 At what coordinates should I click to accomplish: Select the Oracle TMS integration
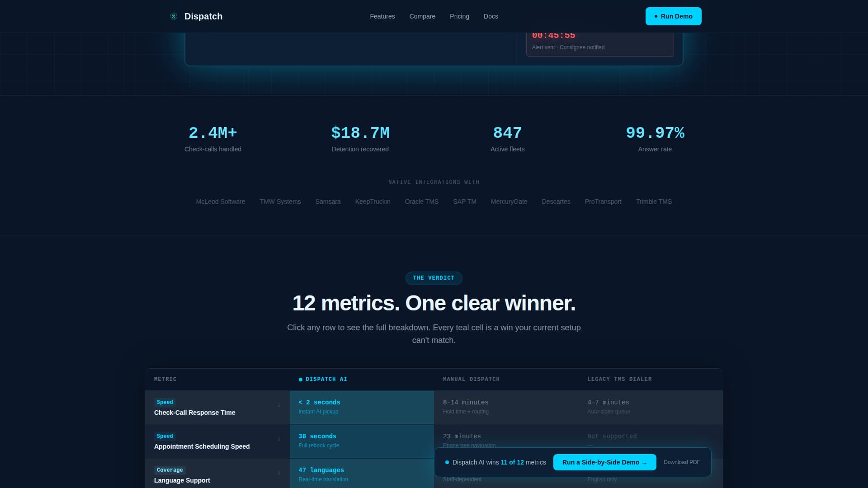coord(422,202)
